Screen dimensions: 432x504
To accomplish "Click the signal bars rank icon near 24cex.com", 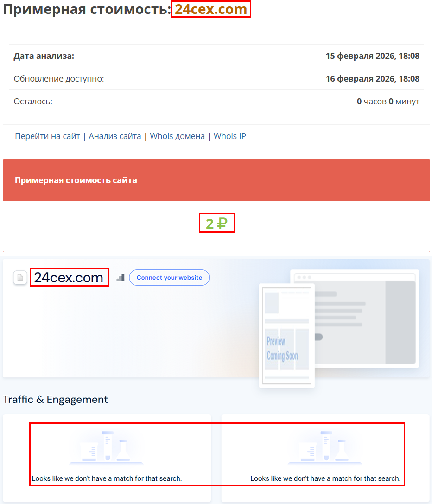I will (120, 276).
